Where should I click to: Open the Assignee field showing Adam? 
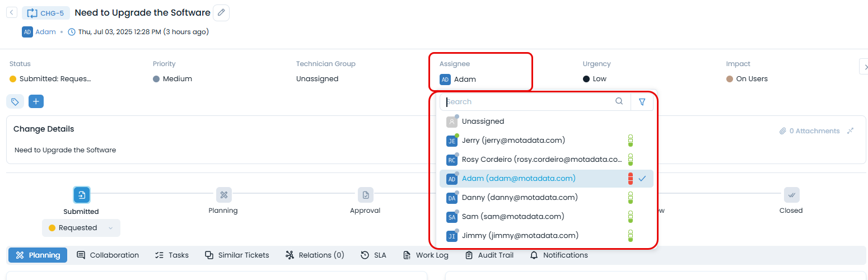click(x=458, y=80)
